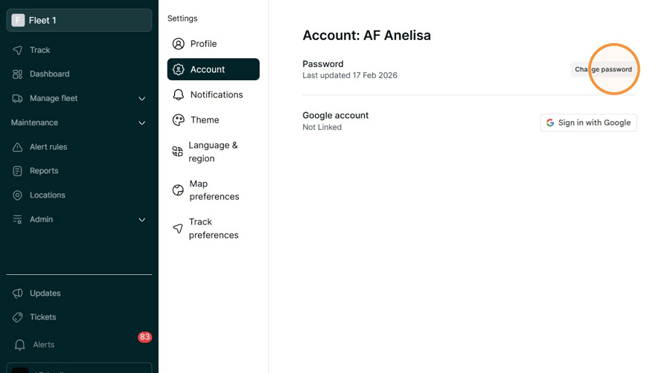Click the red 83 alerts badge

[x=144, y=337]
